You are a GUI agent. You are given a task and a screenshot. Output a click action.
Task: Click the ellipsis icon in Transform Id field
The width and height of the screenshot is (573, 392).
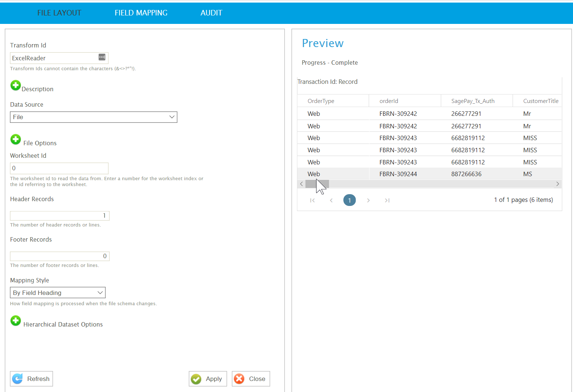click(102, 57)
